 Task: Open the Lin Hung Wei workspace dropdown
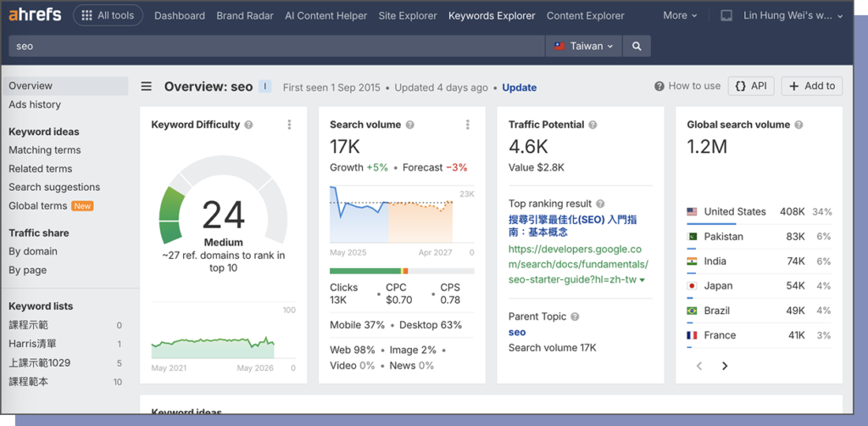(793, 15)
